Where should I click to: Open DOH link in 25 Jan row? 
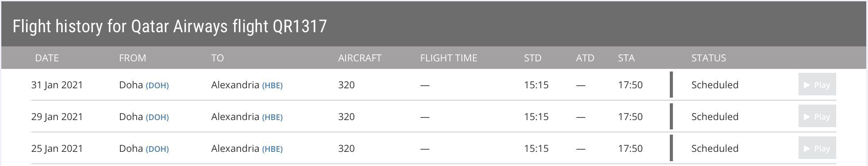click(157, 149)
